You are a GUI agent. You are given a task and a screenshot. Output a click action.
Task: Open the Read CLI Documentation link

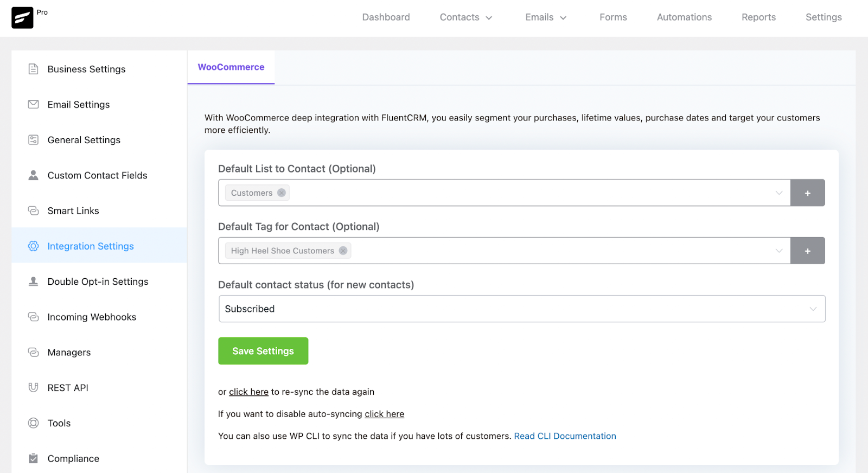(x=565, y=436)
